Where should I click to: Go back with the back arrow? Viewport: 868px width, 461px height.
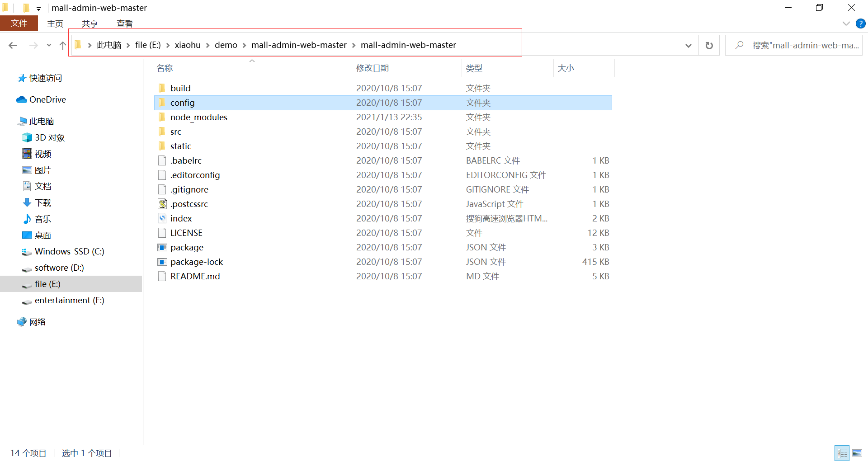tap(13, 45)
